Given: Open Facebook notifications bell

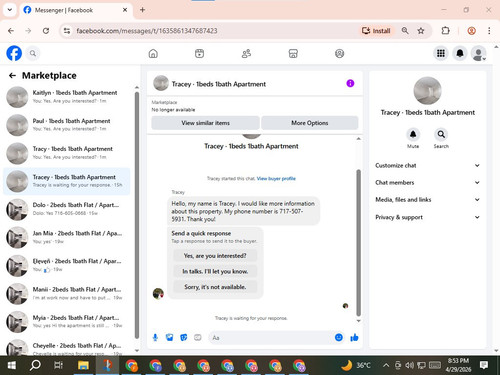Looking at the screenshot, I should pos(460,53).
